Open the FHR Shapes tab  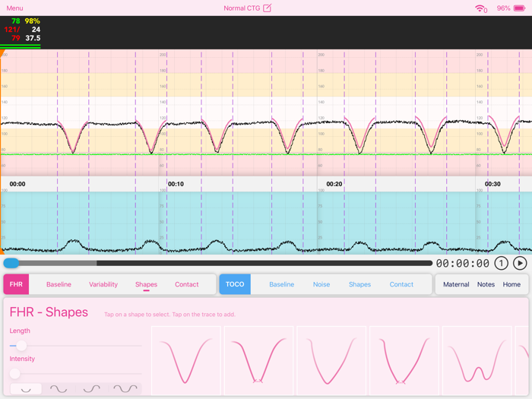146,284
